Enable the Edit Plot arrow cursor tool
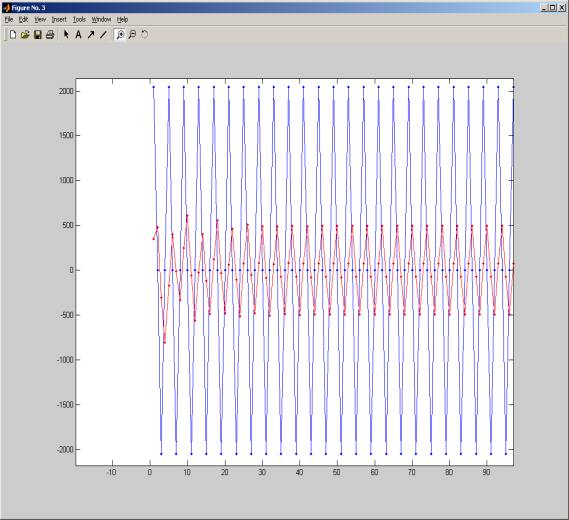The width and height of the screenshot is (569, 520). [x=66, y=34]
